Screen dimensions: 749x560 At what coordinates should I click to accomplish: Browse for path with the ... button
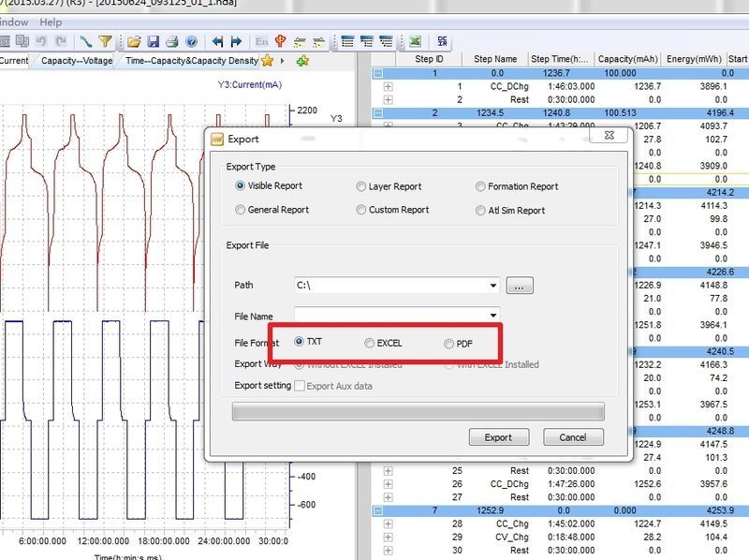coord(520,286)
